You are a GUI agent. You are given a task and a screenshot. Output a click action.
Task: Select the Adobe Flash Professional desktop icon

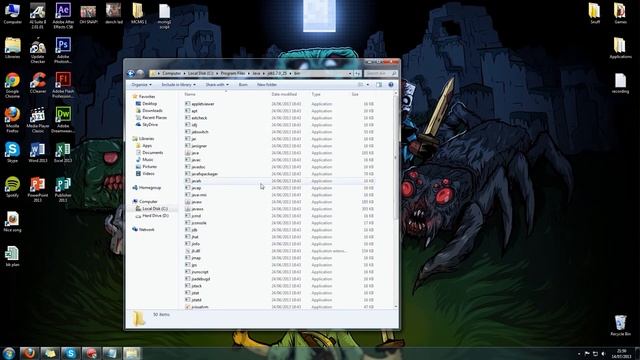click(63, 84)
